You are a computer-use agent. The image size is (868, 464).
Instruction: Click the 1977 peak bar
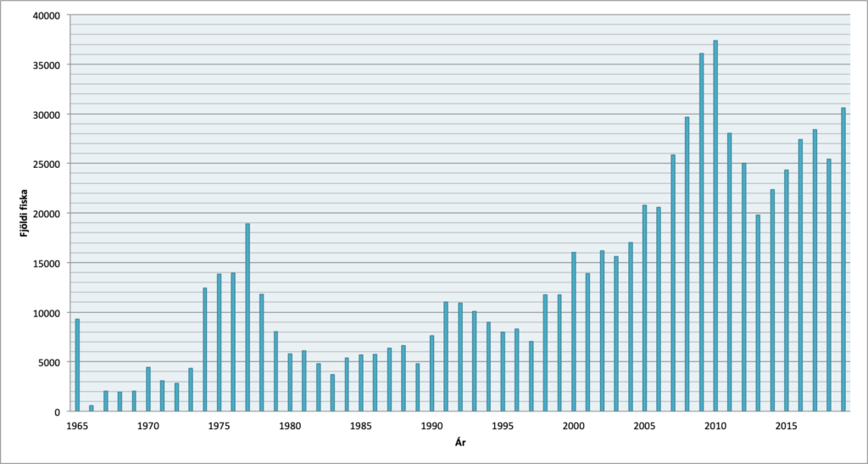[x=248, y=318]
